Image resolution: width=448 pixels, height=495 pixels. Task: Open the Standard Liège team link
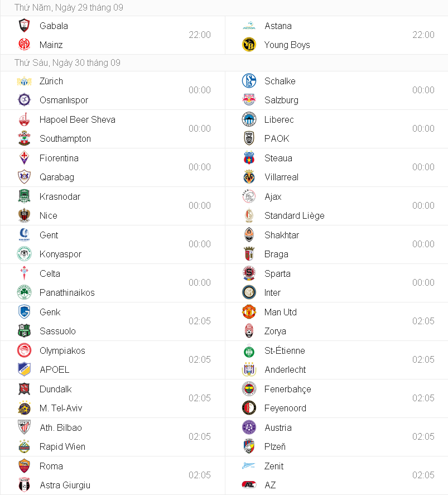(x=294, y=215)
